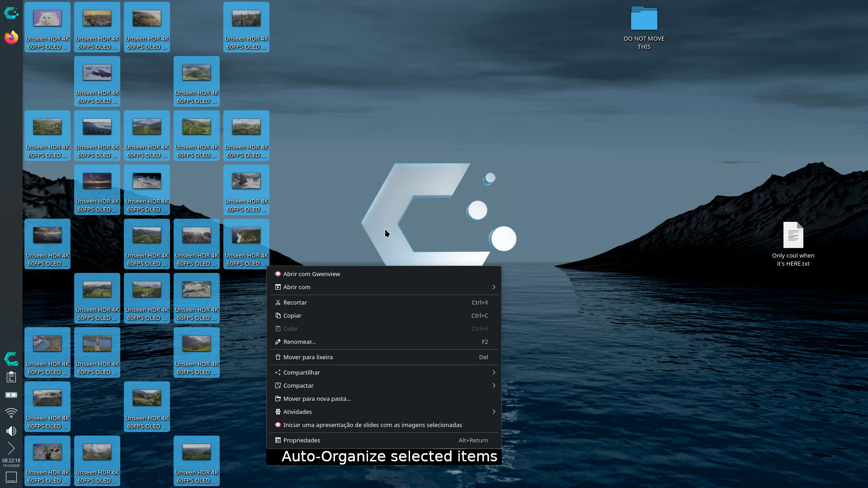This screenshot has height=488, width=868.
Task: Click the white cat image thumbnail
Action: click(x=47, y=19)
